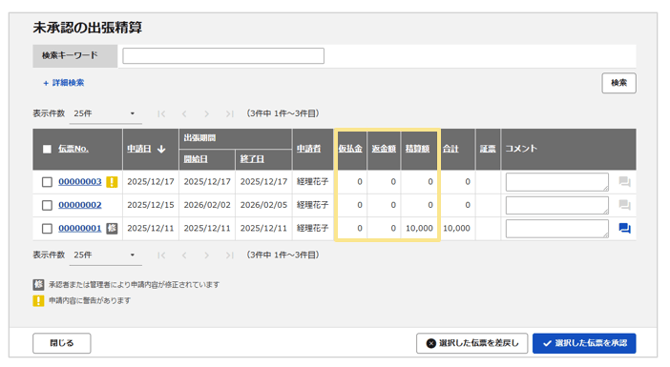Image resolution: width=670 pixels, height=367 pixels.
Task: Sort table by 終了日 column
Action: click(252, 159)
